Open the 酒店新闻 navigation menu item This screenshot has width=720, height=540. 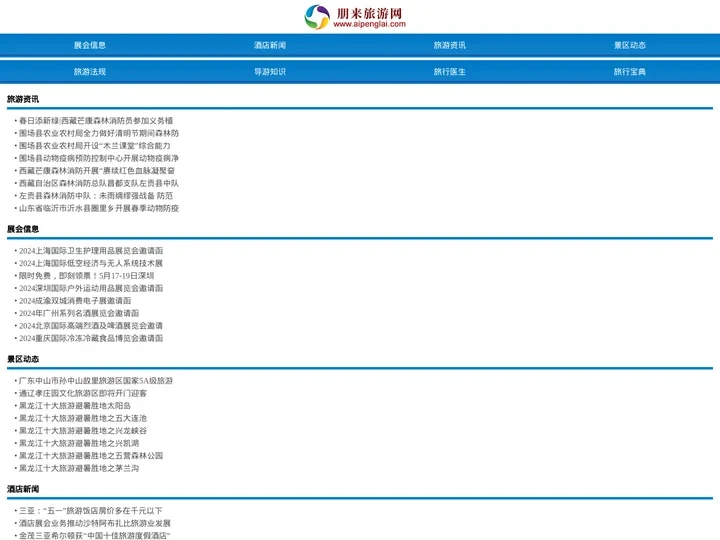[x=270, y=45]
